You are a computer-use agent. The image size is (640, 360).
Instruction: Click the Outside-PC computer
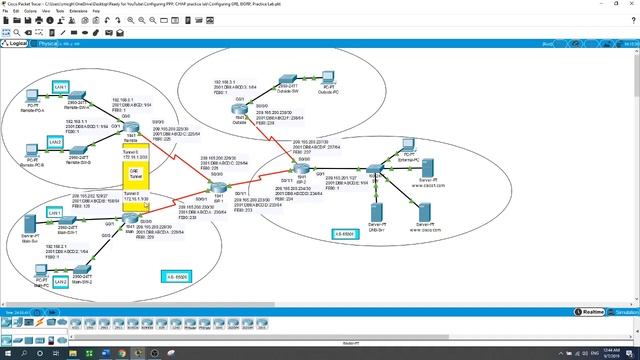(329, 78)
